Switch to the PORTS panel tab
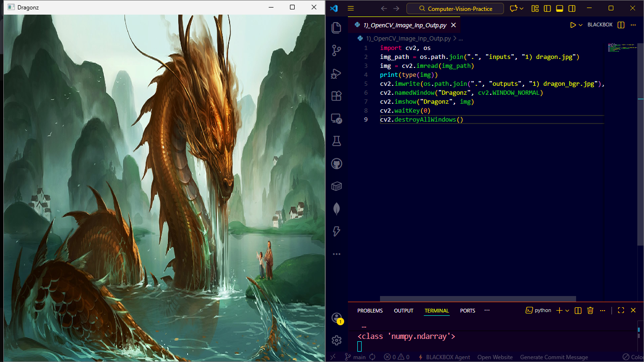Screen dimensions: 644x362 [468, 311]
